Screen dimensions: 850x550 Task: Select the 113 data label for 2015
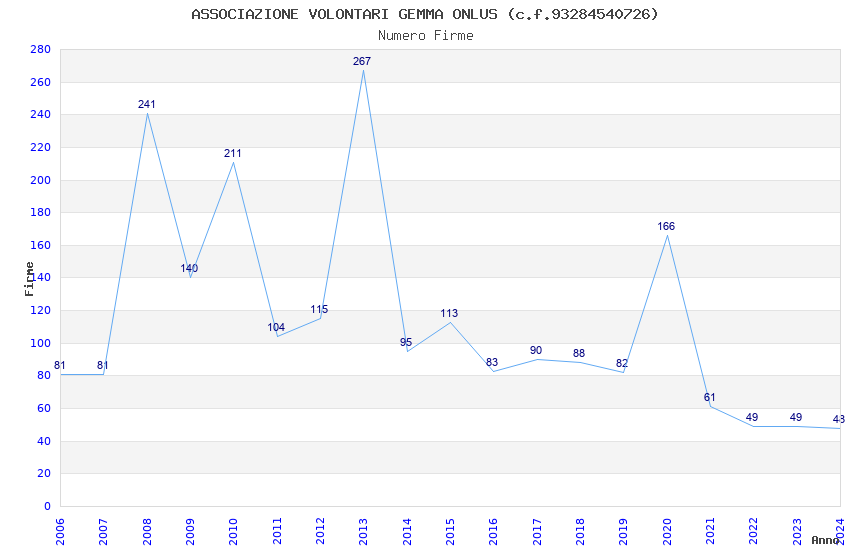(449, 313)
